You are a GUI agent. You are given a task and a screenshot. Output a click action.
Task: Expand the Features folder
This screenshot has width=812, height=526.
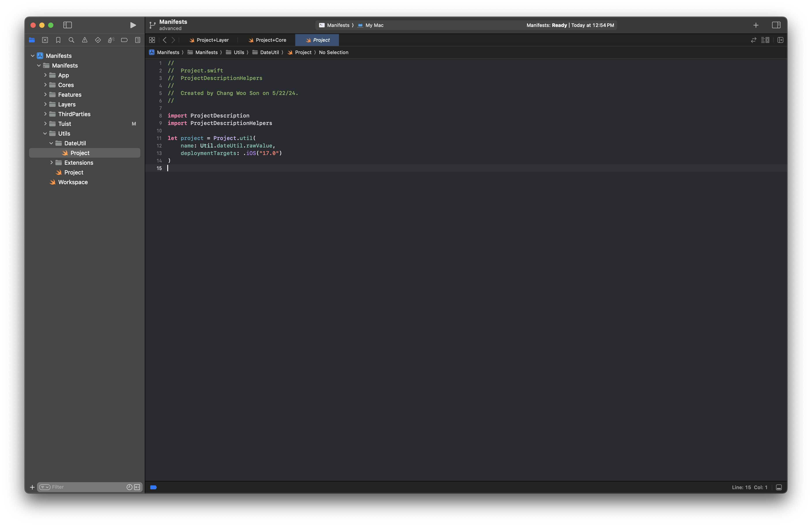[x=45, y=95]
